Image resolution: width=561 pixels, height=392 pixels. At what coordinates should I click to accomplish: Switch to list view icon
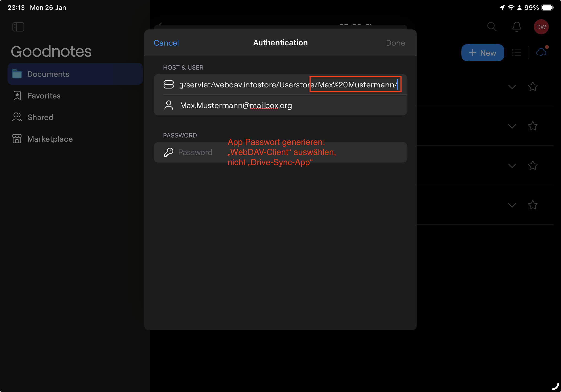[516, 53]
